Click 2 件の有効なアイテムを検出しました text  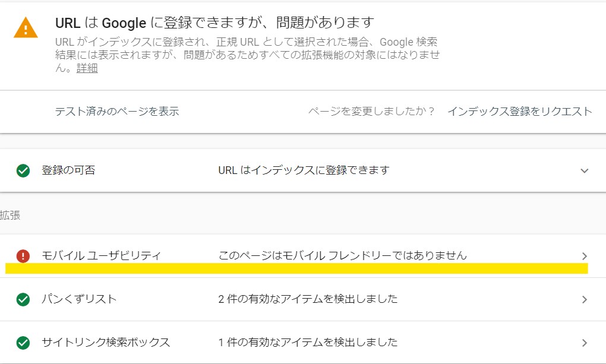(x=308, y=299)
